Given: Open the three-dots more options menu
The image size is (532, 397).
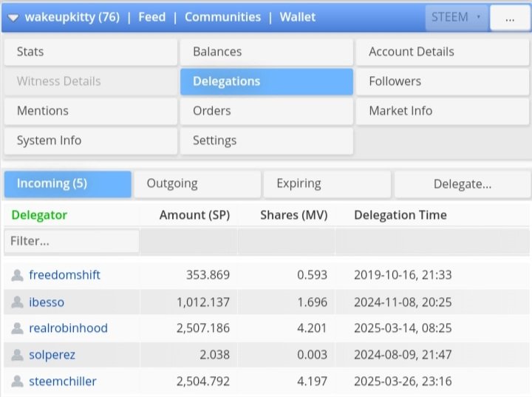Looking at the screenshot, I should pyautogui.click(x=510, y=18).
